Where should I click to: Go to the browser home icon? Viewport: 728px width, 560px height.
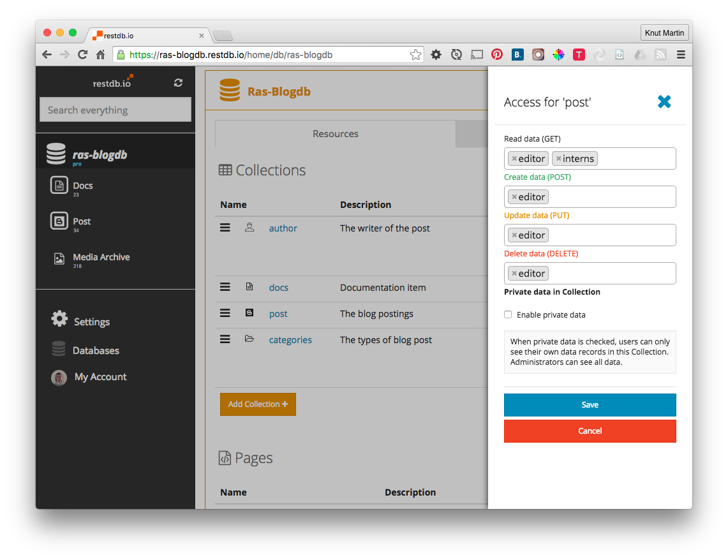[100, 55]
